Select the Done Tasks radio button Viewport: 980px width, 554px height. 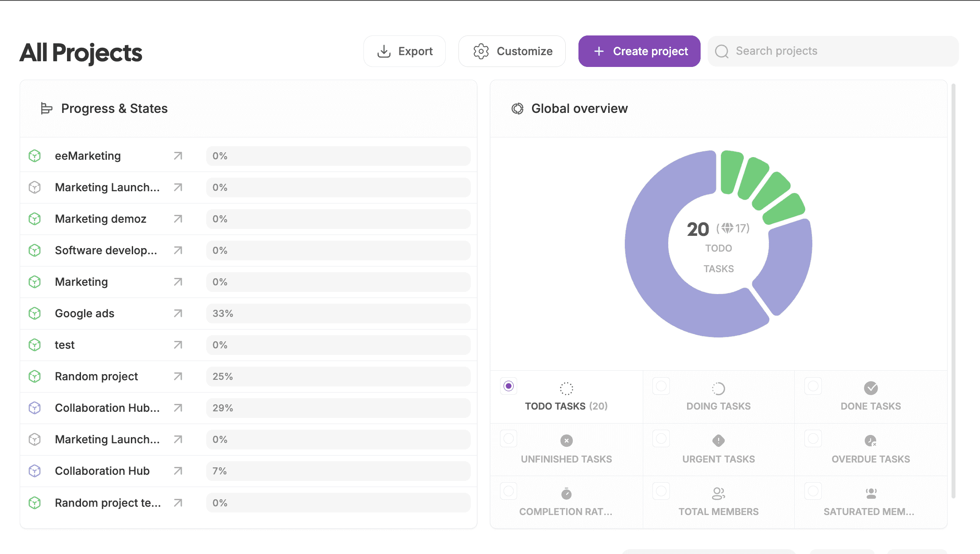[813, 386]
